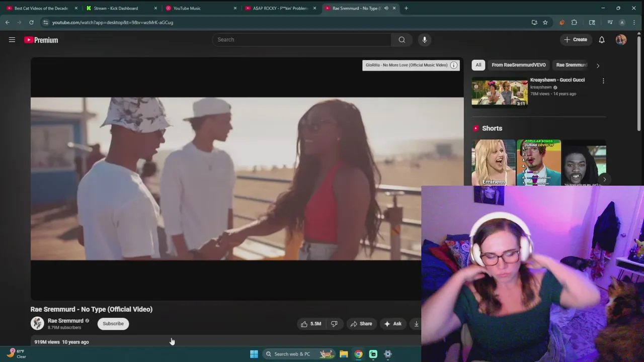Open Kreayshawn - Gucci Gucci title
This screenshot has height=362, width=644.
tap(557, 80)
